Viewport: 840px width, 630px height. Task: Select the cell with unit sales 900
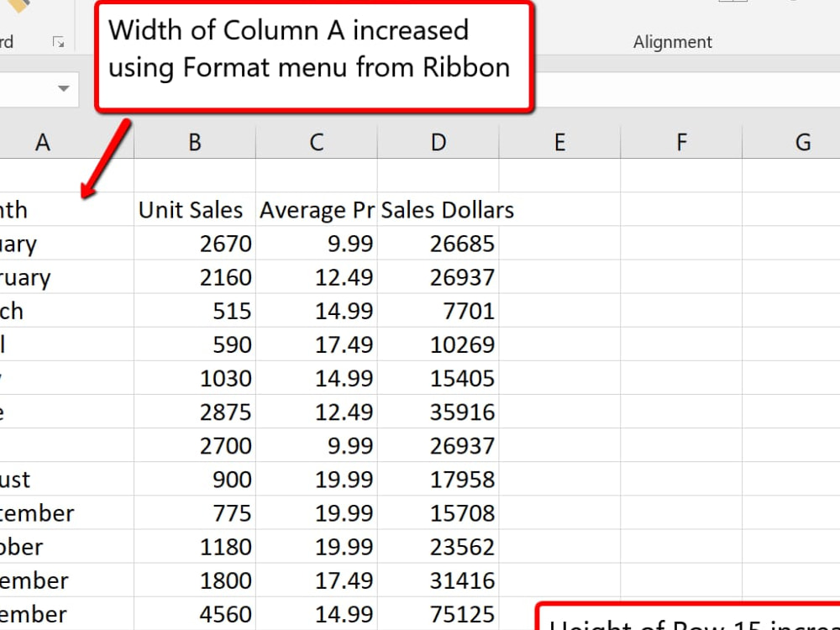(195, 479)
